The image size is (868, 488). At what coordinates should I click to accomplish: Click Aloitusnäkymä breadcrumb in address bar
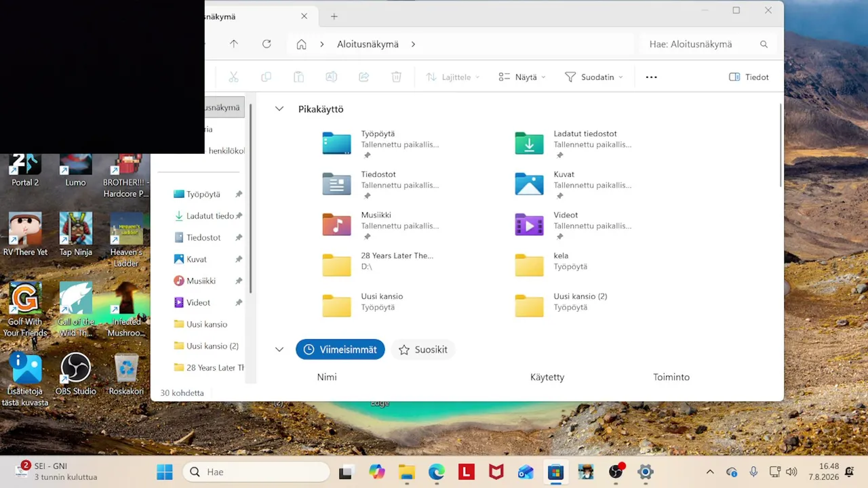click(x=368, y=44)
